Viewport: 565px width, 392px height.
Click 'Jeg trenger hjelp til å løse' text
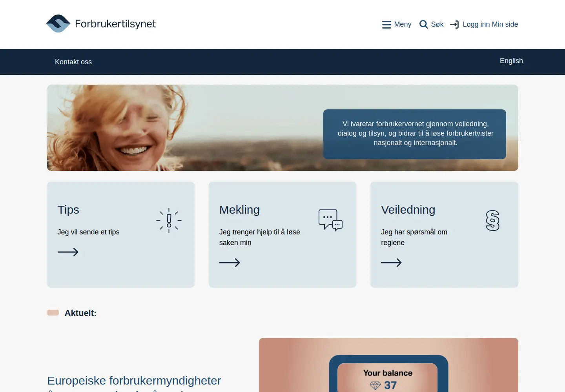(260, 232)
